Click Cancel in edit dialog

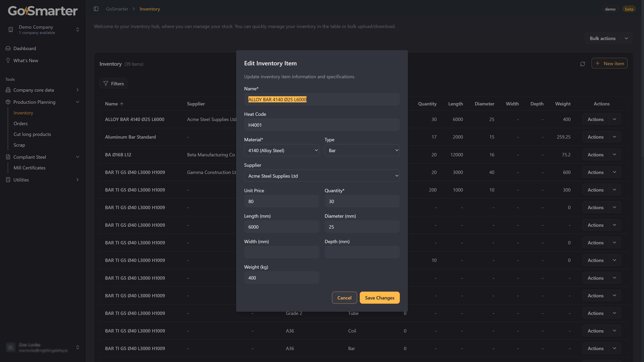tap(344, 298)
